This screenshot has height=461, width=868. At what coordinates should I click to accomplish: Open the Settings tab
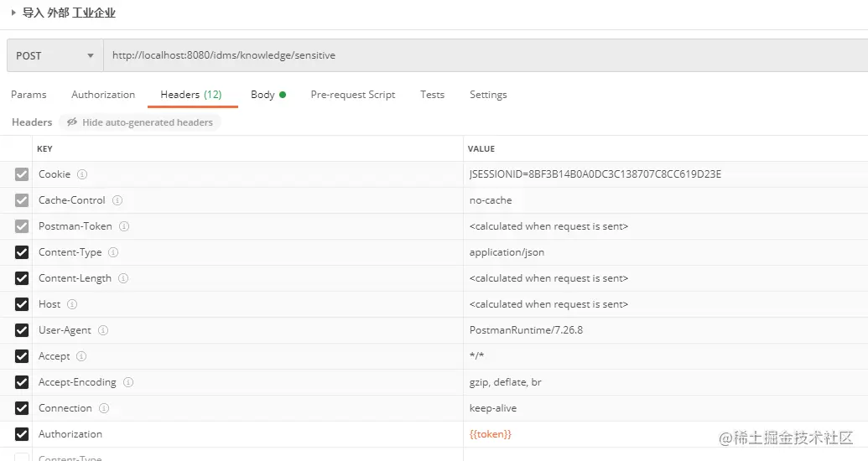[488, 95]
